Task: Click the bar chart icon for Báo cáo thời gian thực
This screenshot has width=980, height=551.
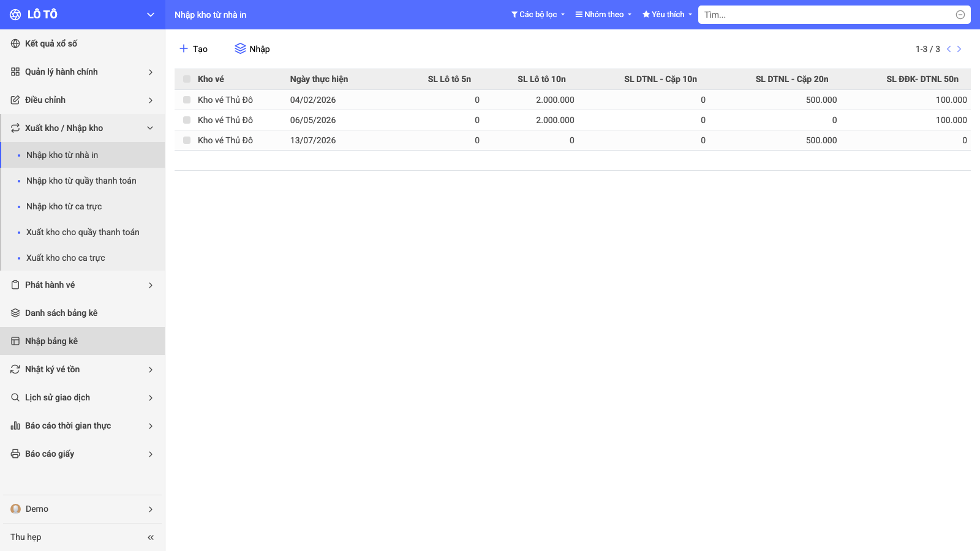Action: pyautogui.click(x=15, y=425)
